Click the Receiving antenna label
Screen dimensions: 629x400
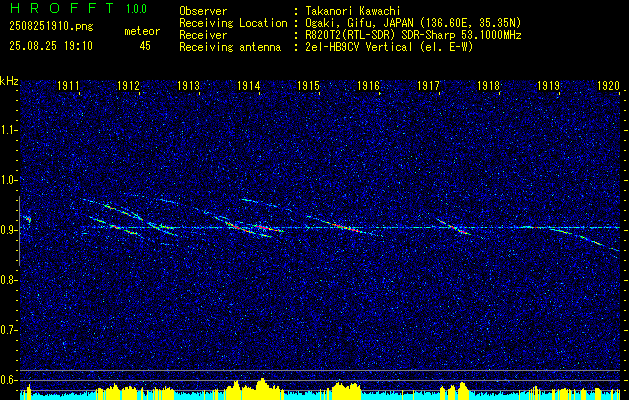230,47
